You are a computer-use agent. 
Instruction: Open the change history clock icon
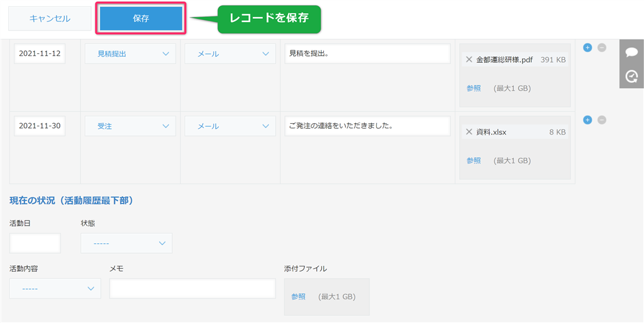point(631,76)
